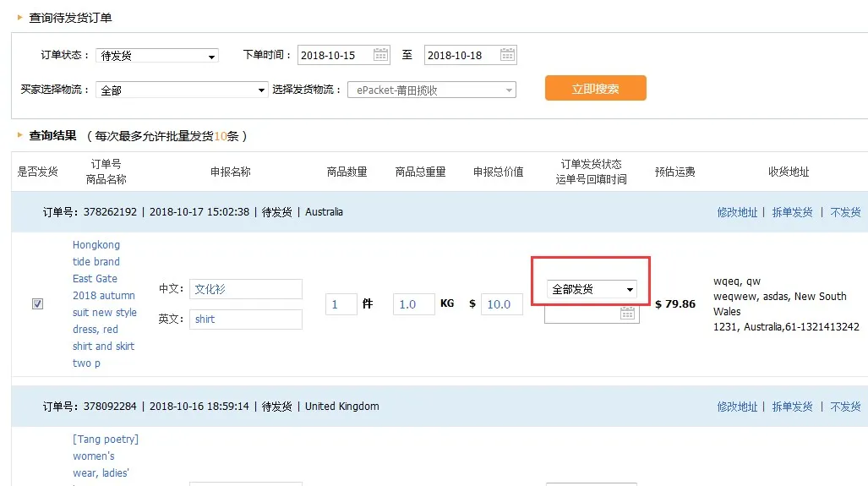The height and width of the screenshot is (486, 868).
Task: Click the 商品总重量 column header
Action: [420, 172]
